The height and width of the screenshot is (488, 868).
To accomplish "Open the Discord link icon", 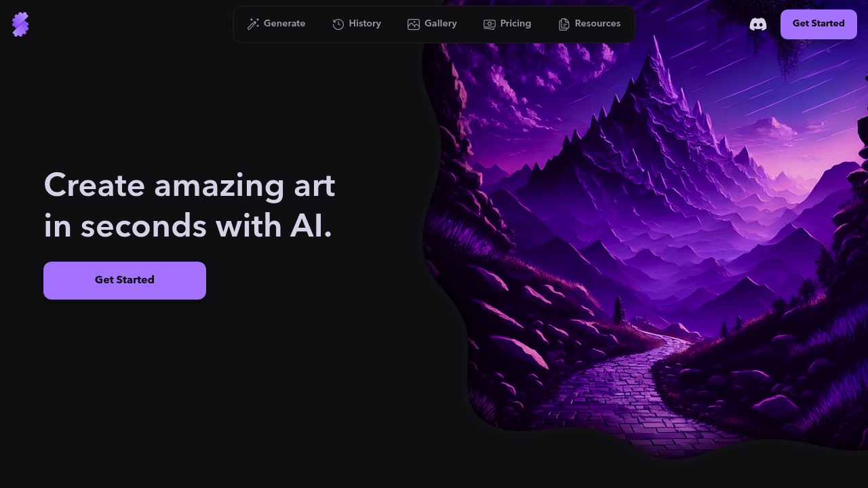I will click(758, 24).
